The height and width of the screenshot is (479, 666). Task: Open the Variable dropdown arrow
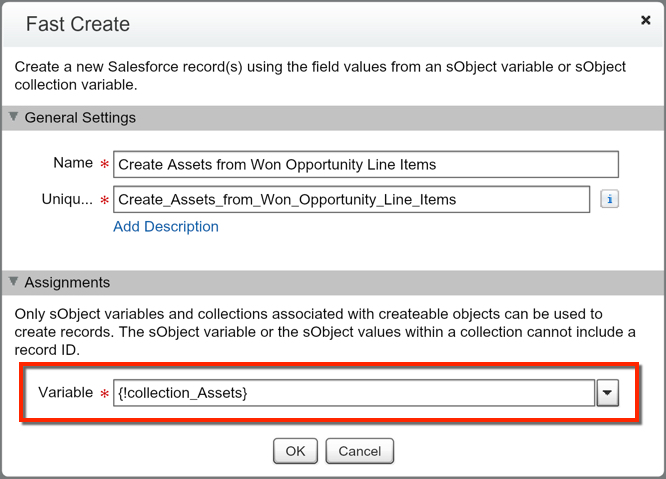point(607,394)
